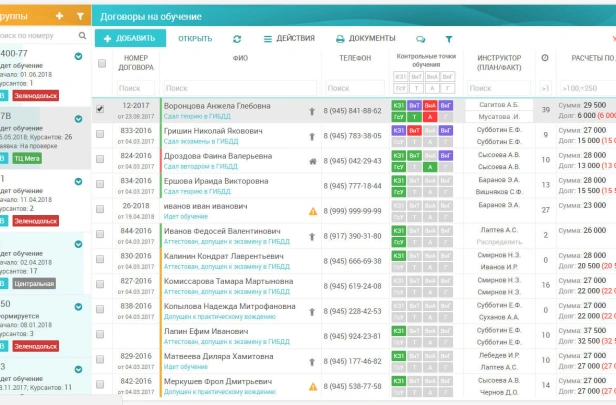Open the groups panel filter icon
Viewport: 616px width, 405px height.
[80, 15]
